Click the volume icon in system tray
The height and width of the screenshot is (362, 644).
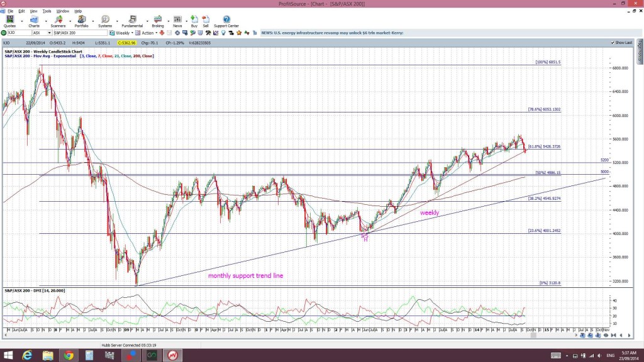(599, 356)
